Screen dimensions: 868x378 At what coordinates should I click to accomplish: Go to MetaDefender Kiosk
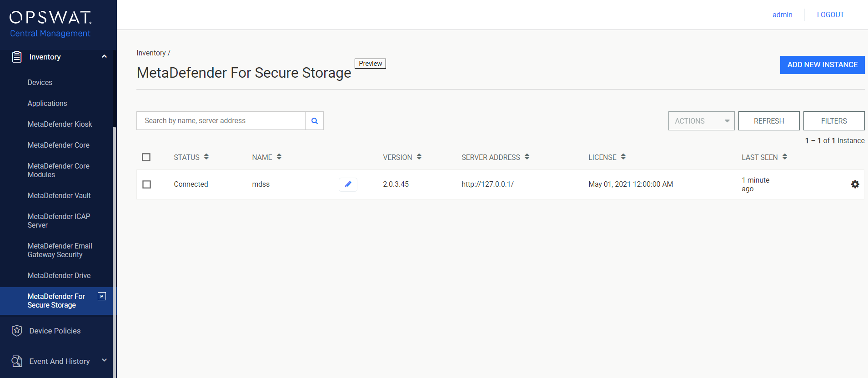[x=60, y=124]
